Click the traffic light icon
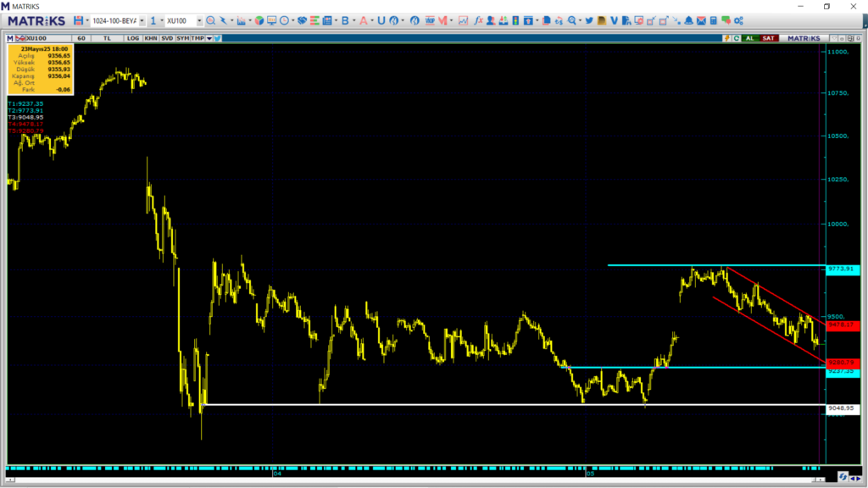The image size is (868, 488). [515, 20]
